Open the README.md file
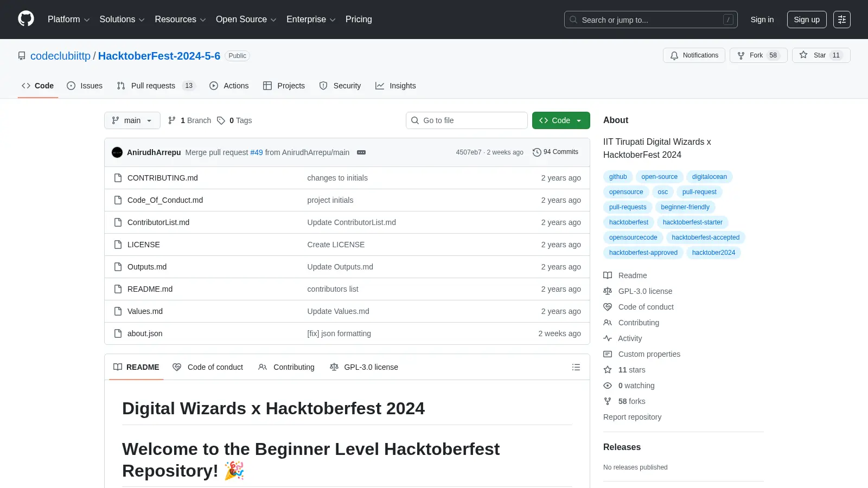This screenshot has width=868, height=488. tap(150, 289)
